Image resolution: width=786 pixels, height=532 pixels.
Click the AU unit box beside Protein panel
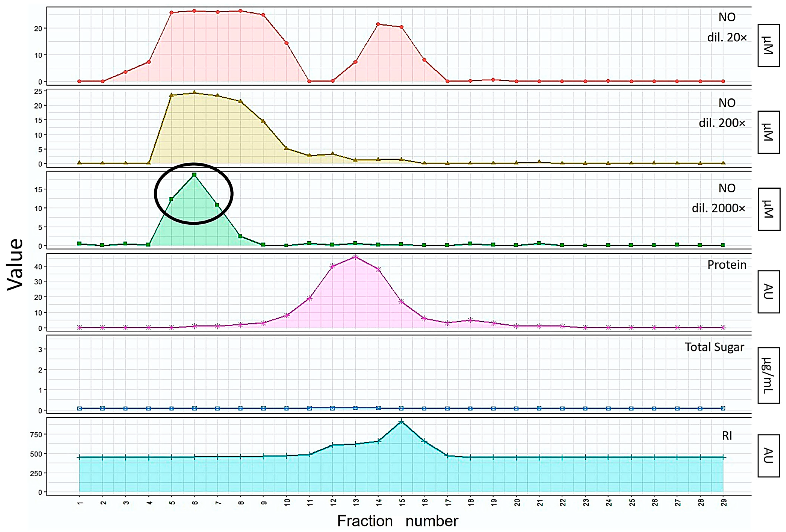tap(769, 292)
